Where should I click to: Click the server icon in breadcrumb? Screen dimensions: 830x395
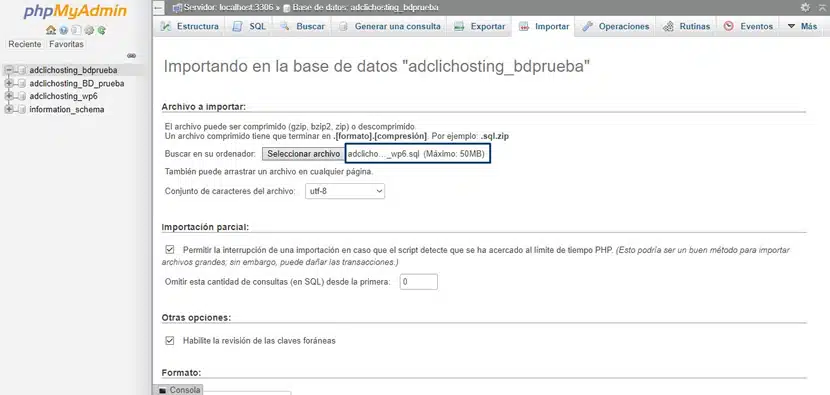177,8
